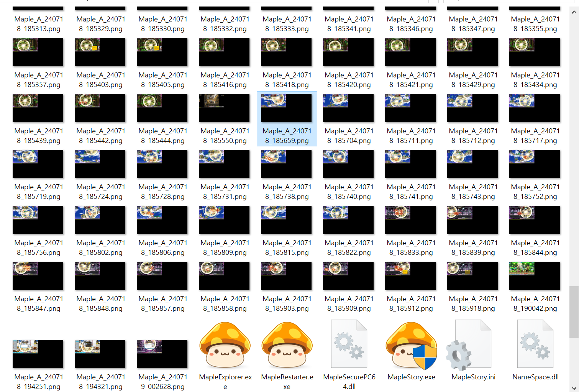Select thumbnail of Maple_A_240718_185728.png
Viewport: 579px width, 392px height.
(x=162, y=164)
